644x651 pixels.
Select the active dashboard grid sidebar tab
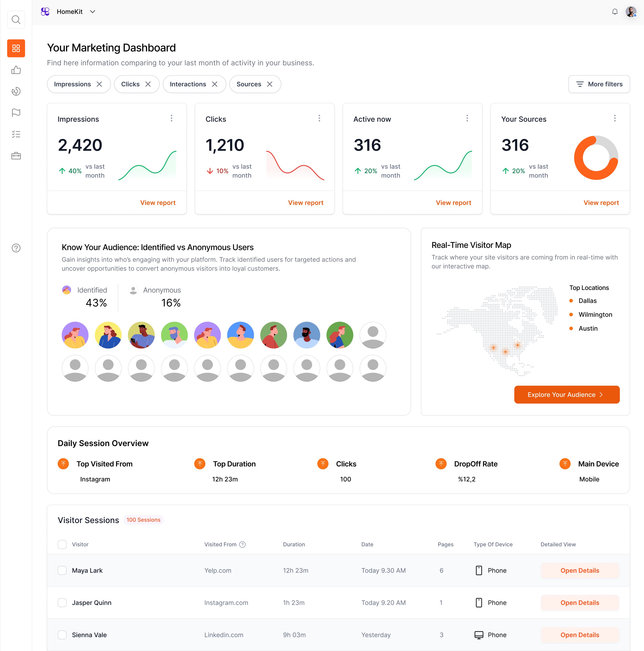(16, 49)
